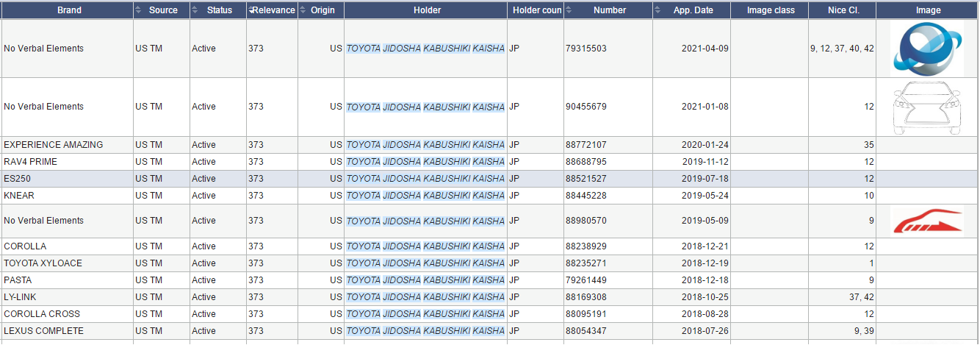Click Active status in COROLLA row
980x345 pixels.
[204, 246]
